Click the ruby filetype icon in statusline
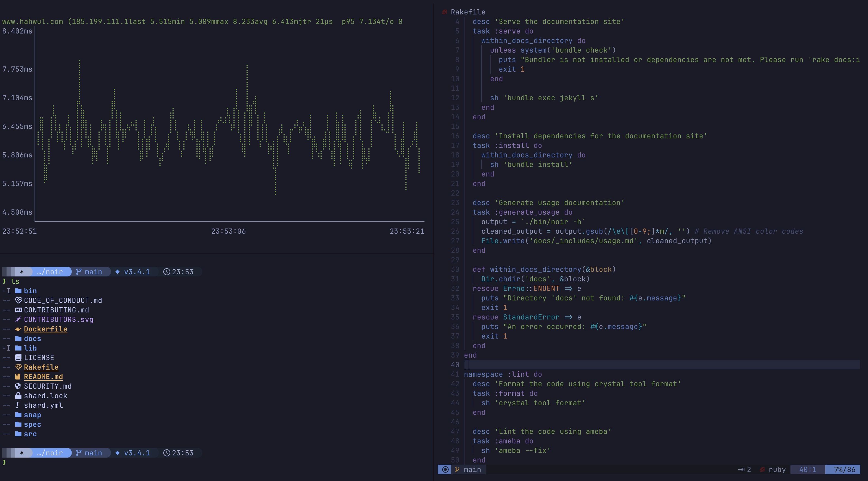This screenshot has width=868, height=481. [x=762, y=470]
